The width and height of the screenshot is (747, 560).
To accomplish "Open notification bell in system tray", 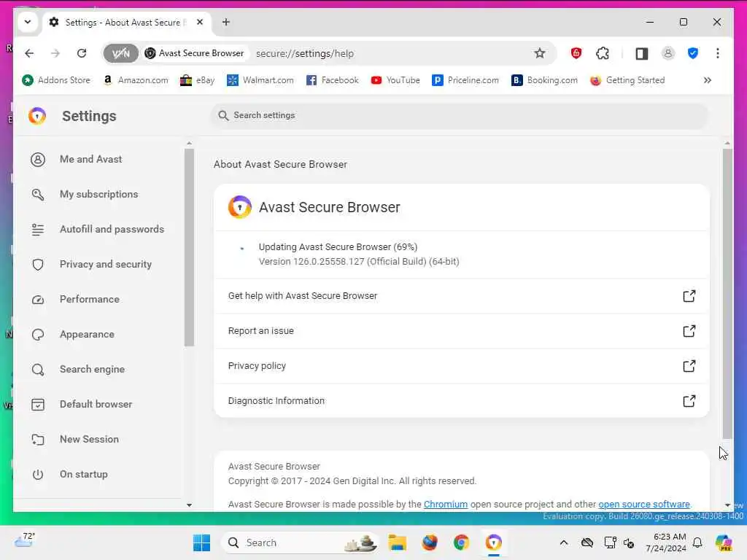I will click(x=697, y=542).
